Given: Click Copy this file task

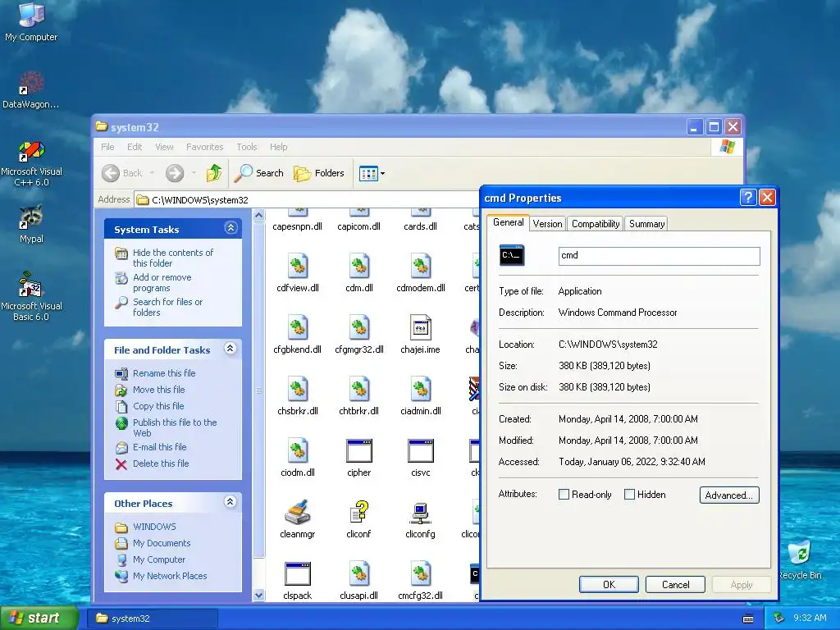Looking at the screenshot, I should click(x=158, y=406).
